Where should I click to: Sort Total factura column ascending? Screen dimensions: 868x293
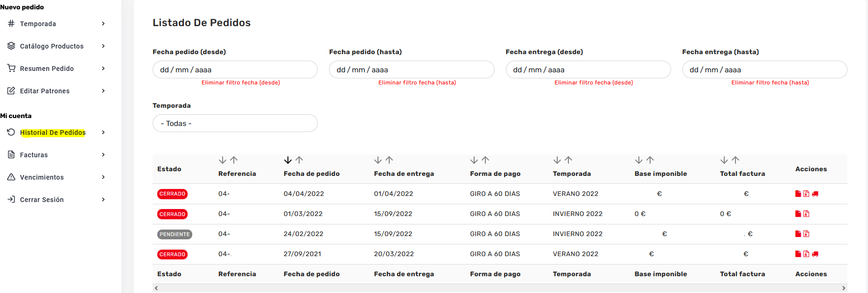point(735,160)
